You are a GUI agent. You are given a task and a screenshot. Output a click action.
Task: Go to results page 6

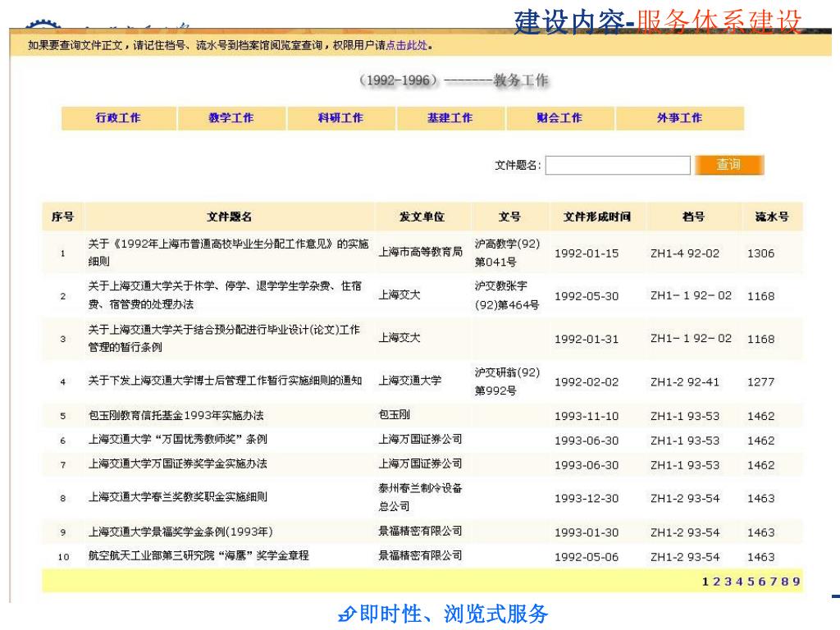[x=762, y=582]
